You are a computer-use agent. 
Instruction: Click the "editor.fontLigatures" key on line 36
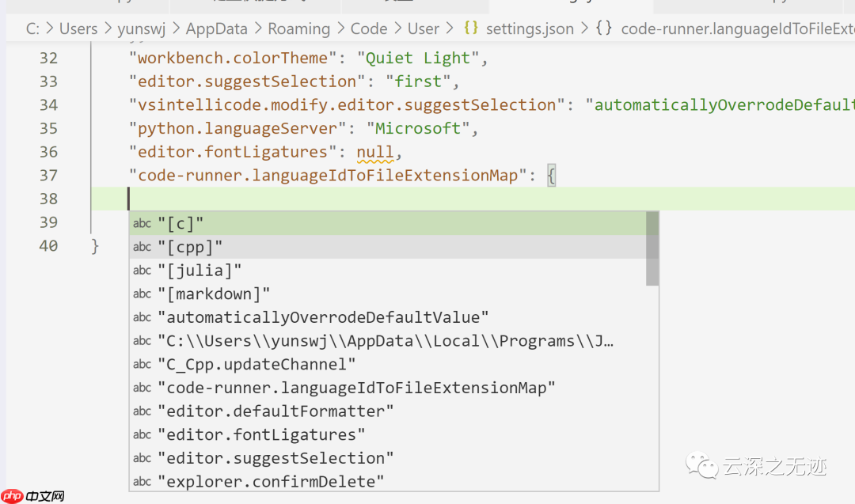pos(233,151)
